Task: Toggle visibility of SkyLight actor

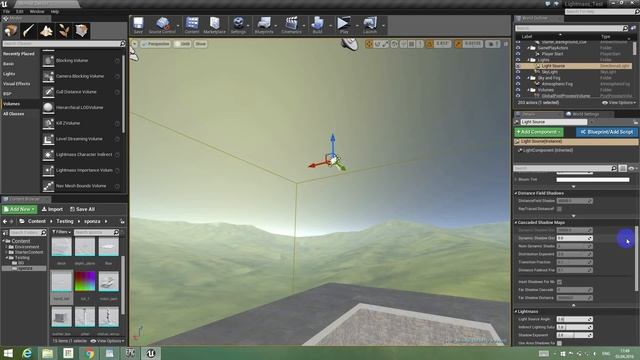Action: click(x=518, y=72)
